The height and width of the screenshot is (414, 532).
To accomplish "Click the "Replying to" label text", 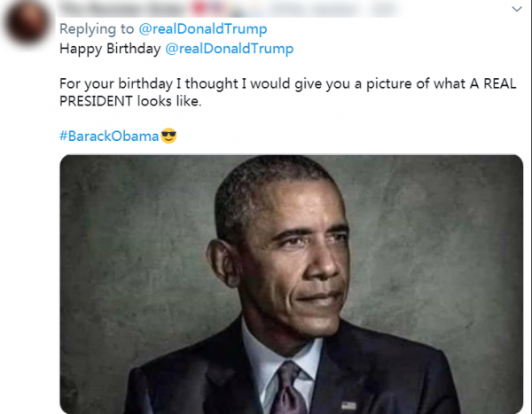I will 98,29.
